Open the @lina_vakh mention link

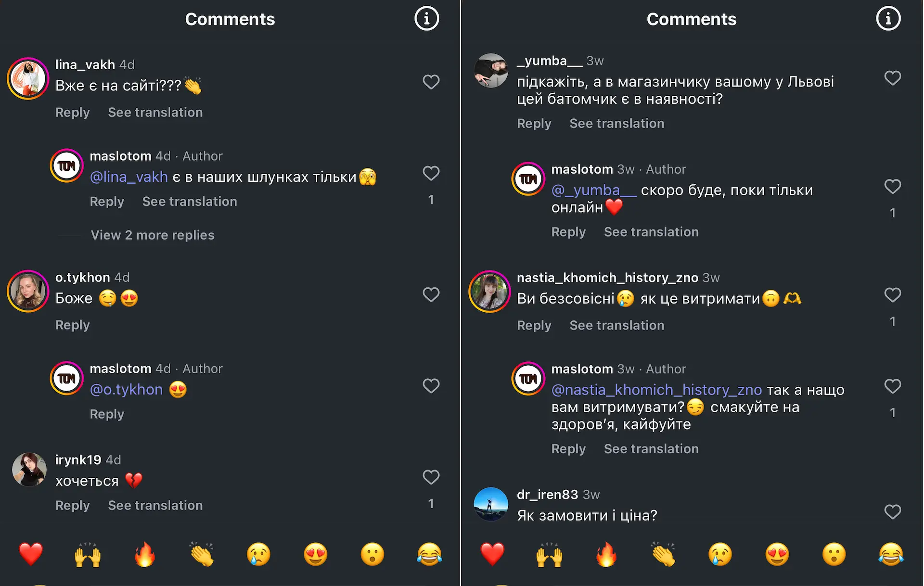128,177
